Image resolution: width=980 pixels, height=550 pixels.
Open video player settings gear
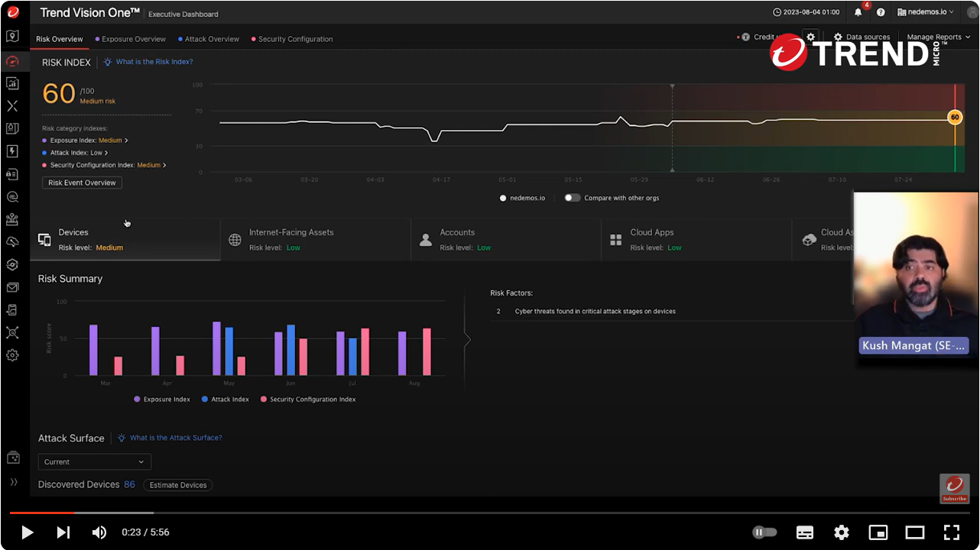coord(842,532)
